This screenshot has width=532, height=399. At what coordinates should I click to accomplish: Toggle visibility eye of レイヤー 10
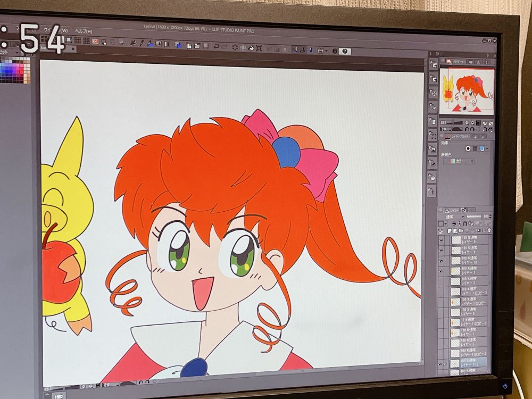441,261
